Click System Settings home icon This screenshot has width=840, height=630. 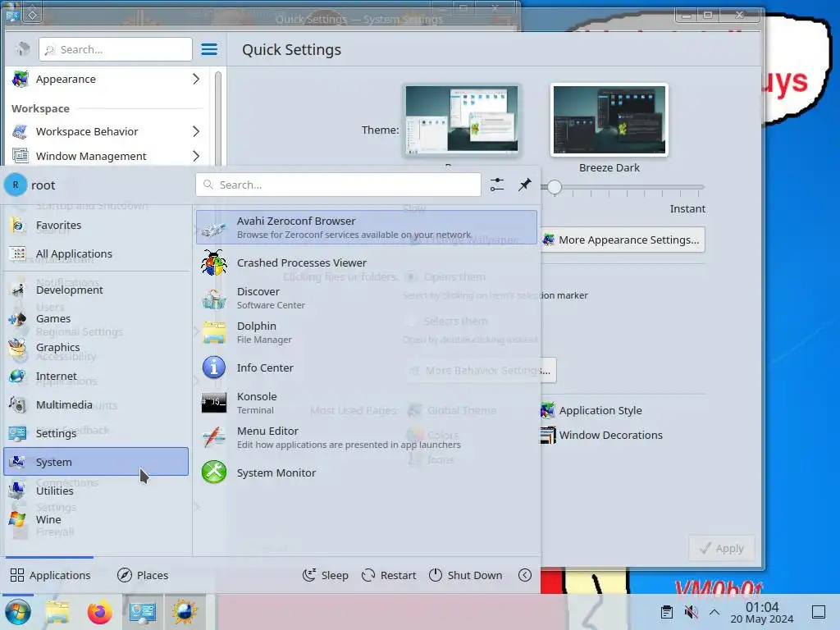[22, 49]
